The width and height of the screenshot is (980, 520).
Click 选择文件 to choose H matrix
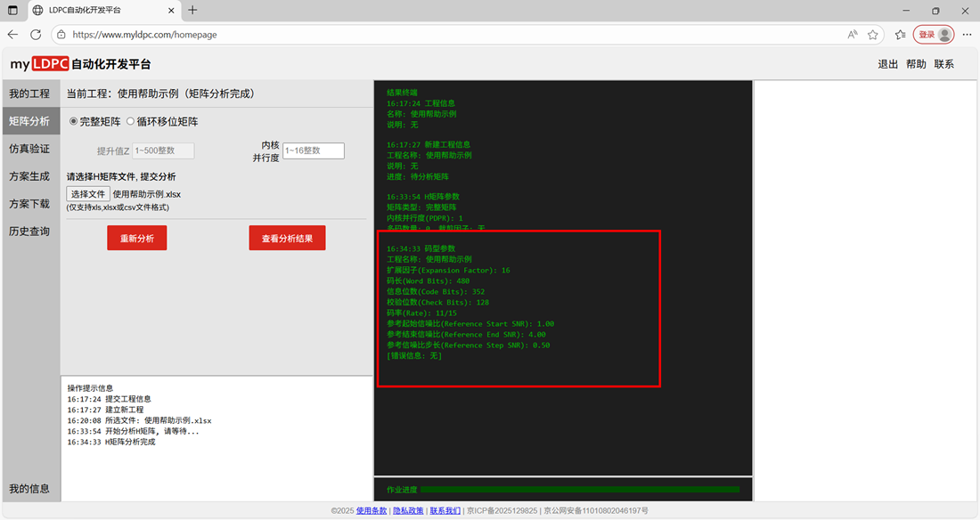click(x=88, y=194)
